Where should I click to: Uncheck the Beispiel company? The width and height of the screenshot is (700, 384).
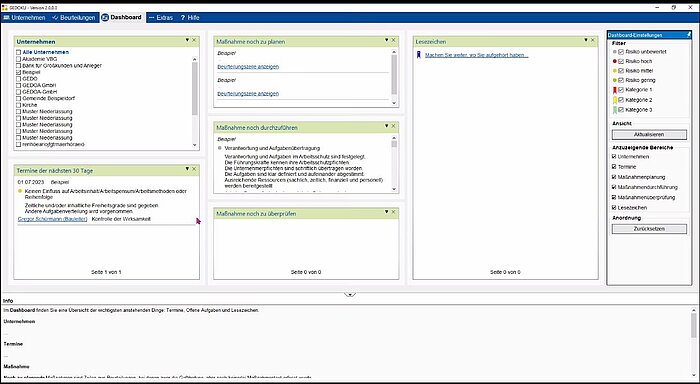(18, 72)
